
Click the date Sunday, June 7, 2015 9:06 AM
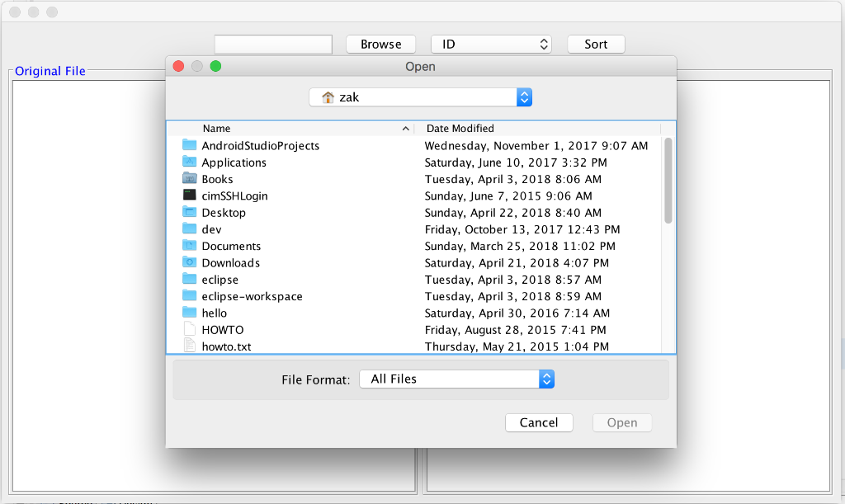[x=508, y=196]
